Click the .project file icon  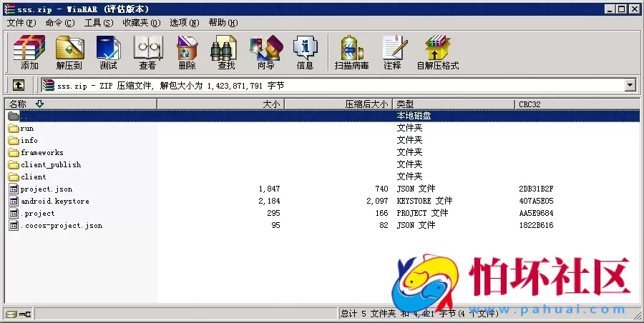[14, 213]
